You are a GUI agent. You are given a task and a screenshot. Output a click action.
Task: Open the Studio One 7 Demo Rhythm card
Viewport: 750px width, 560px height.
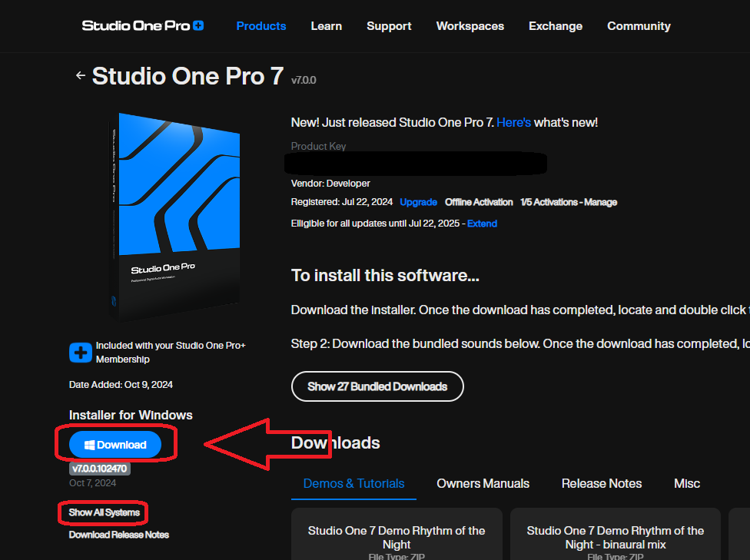click(x=396, y=534)
